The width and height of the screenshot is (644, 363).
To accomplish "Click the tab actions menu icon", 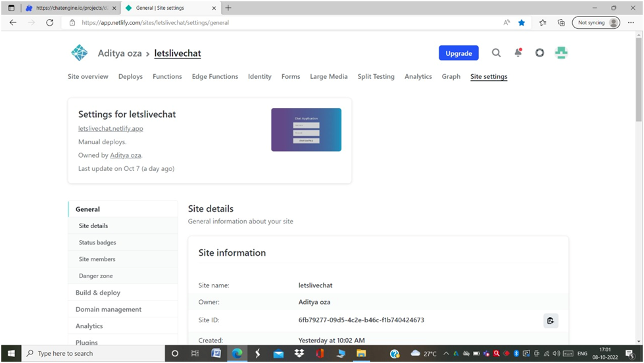I will click(x=11, y=8).
